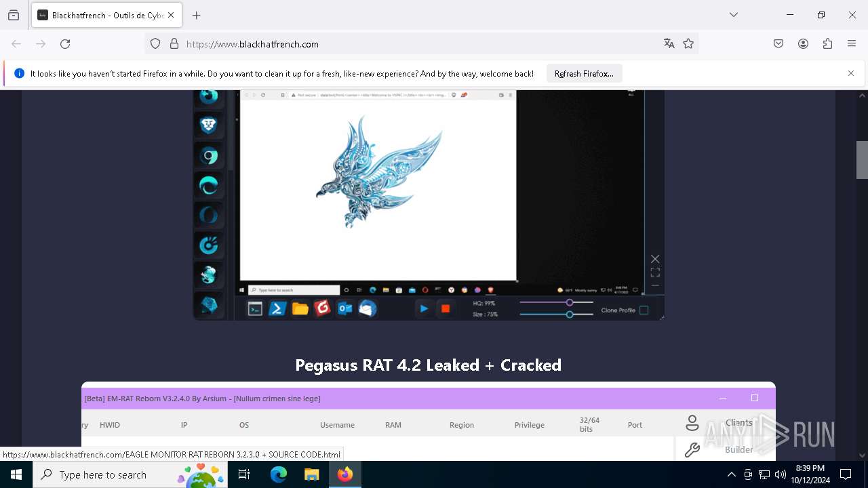Image resolution: width=868 pixels, height=488 pixels.
Task: Click the Clients person icon
Action: tap(692, 423)
